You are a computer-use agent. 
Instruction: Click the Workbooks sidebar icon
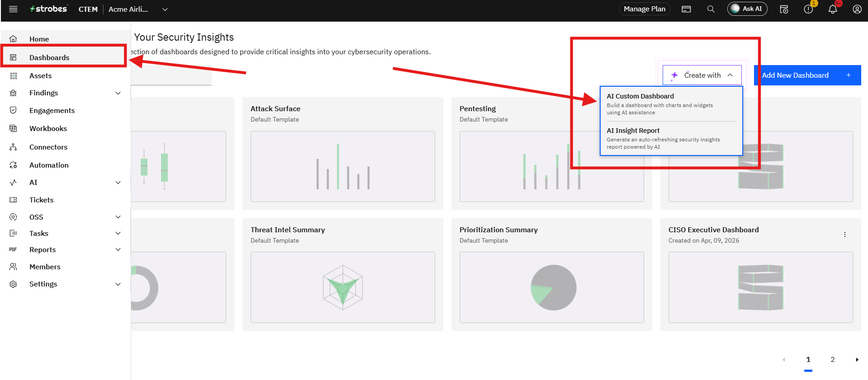pyautogui.click(x=13, y=128)
